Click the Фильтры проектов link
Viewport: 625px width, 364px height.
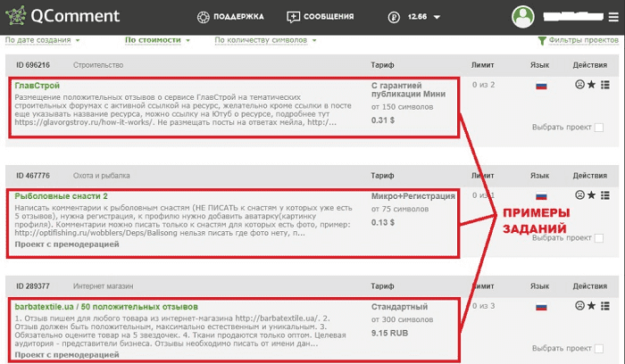coord(583,40)
